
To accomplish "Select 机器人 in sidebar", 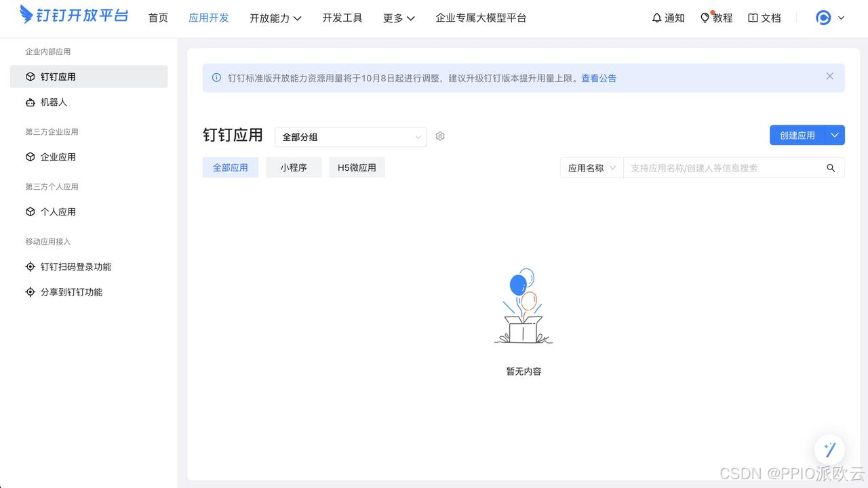I will (89, 102).
